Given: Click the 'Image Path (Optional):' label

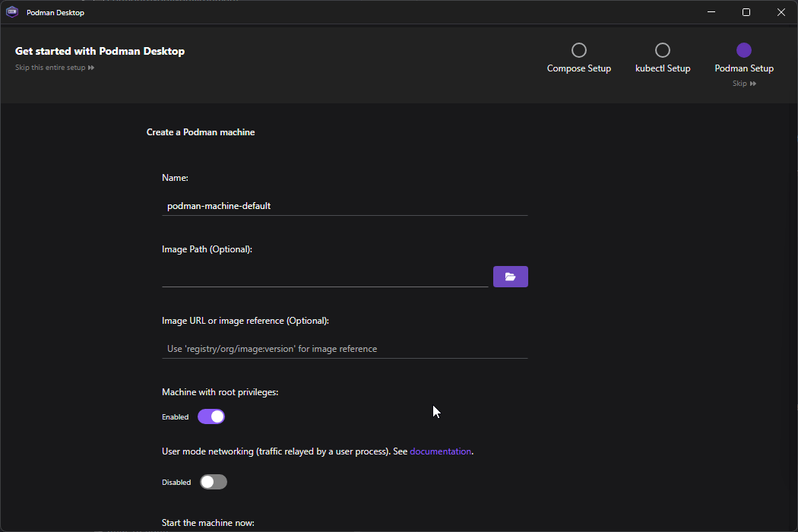Looking at the screenshot, I should click(207, 249).
